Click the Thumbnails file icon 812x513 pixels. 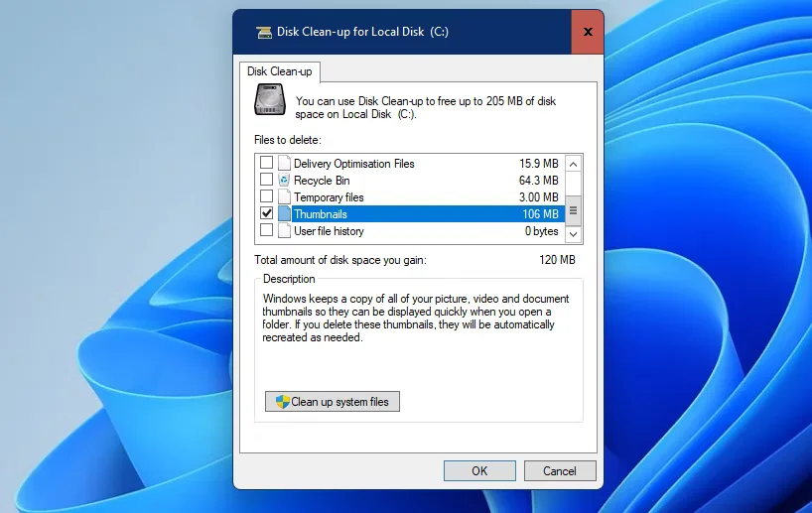click(x=285, y=214)
